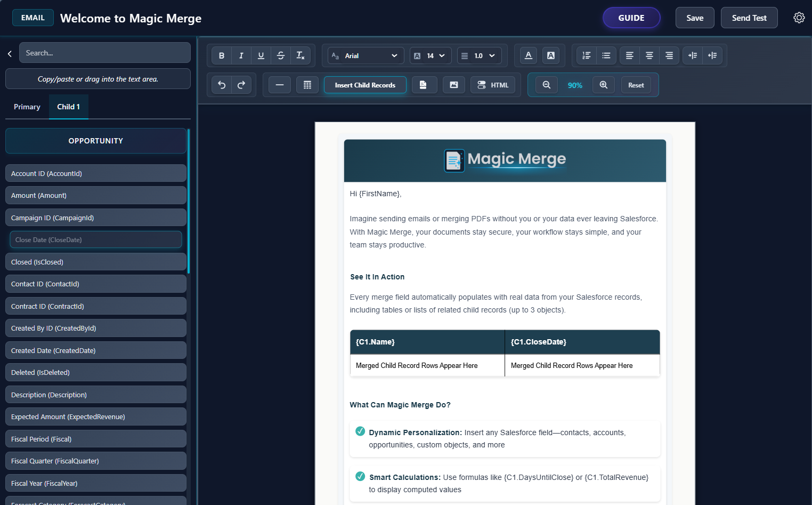Screen dimensions: 812x505
Task: Redo the last edit
Action: tap(241, 84)
